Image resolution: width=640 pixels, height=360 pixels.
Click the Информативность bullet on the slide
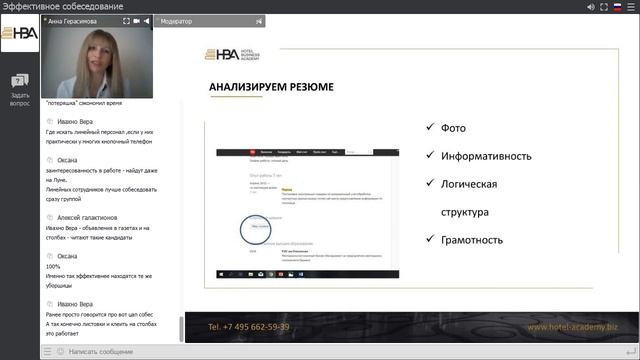(x=486, y=156)
